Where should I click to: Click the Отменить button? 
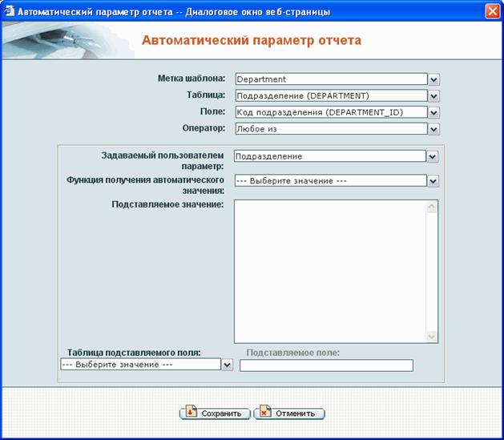pos(289,413)
